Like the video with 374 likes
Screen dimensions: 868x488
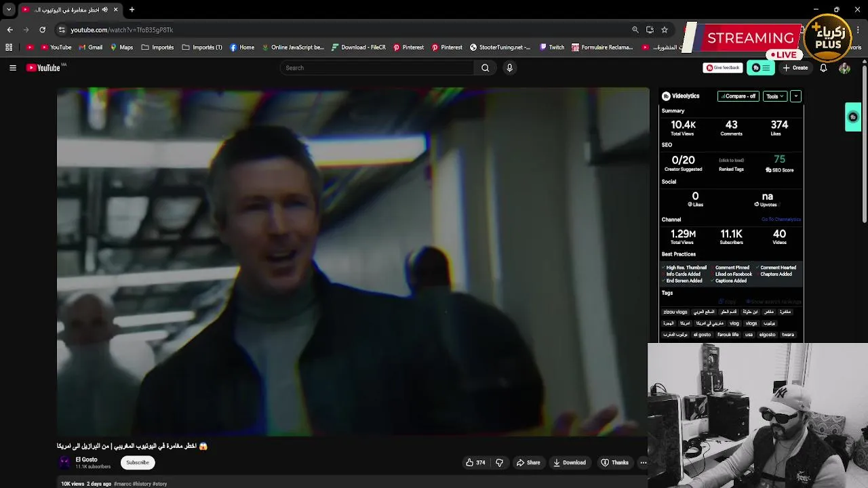pos(475,462)
